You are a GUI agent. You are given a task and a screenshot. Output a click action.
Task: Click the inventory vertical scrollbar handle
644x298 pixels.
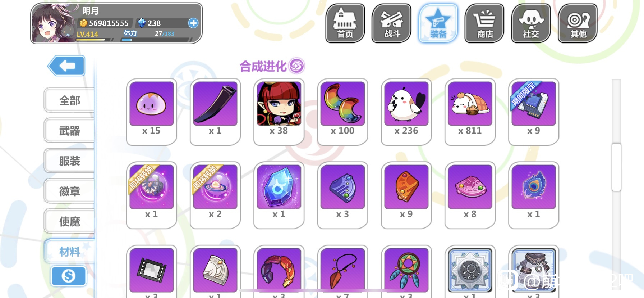coord(616,167)
